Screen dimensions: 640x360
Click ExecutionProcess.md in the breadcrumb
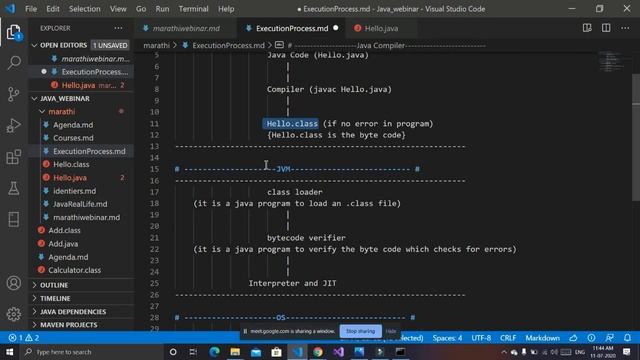pyautogui.click(x=228, y=45)
